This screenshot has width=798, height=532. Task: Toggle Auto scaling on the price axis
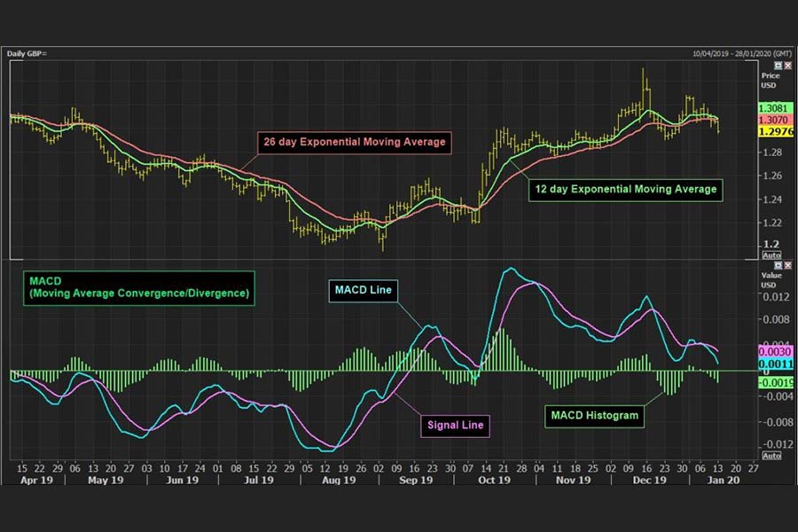click(x=771, y=255)
